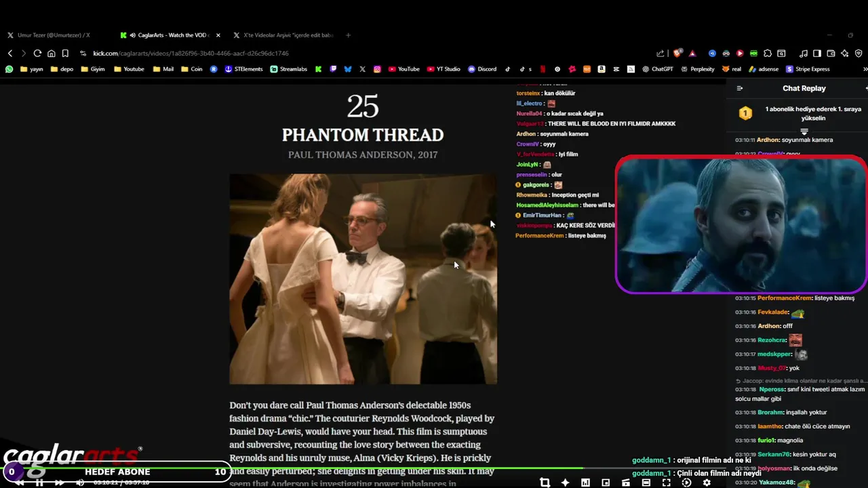Open the ChatGPT bookmark
Screen dimensions: 868x488
[x=657, y=69]
